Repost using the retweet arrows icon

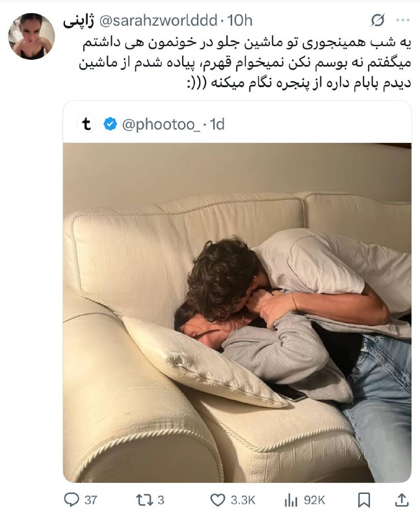tap(144, 500)
